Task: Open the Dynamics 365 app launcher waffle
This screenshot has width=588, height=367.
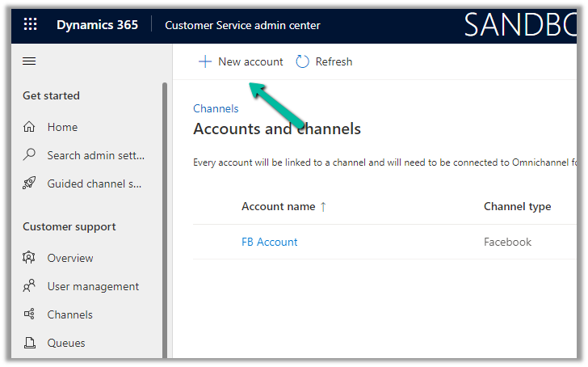Action: [30, 25]
